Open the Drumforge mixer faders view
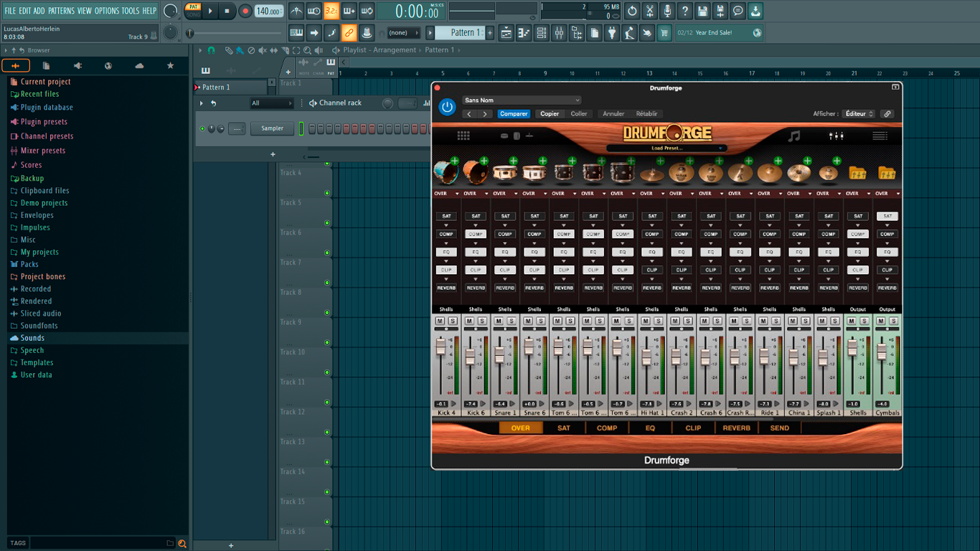Viewport: 980px width, 551px height. tap(836, 136)
